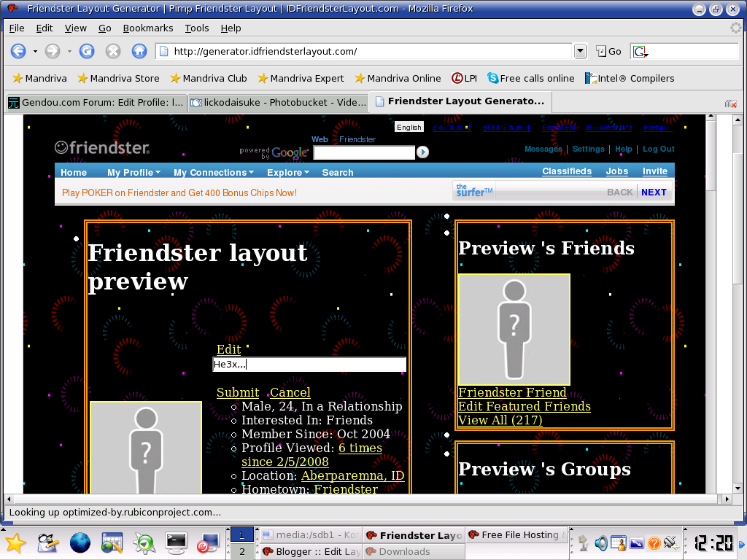Click the Friendster Google search field
Viewport: 747px width, 560px height.
coord(364,152)
